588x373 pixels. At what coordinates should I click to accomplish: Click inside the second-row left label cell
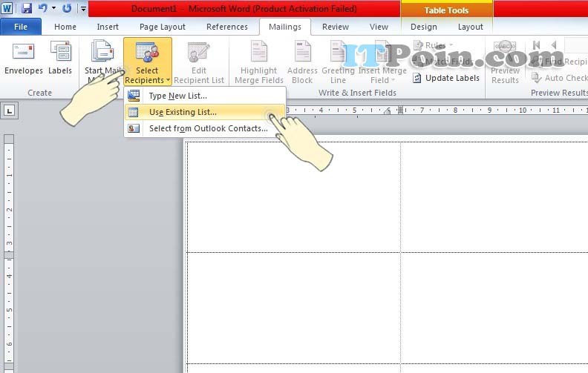293,308
